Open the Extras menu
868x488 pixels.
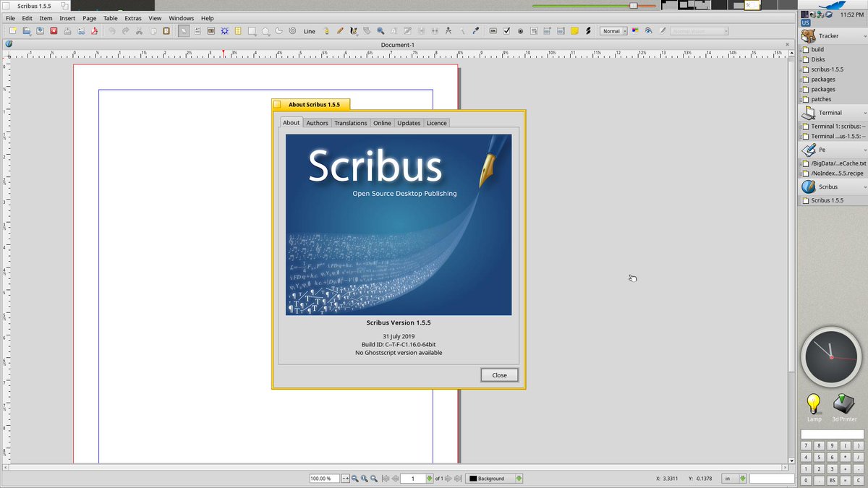pos(133,18)
